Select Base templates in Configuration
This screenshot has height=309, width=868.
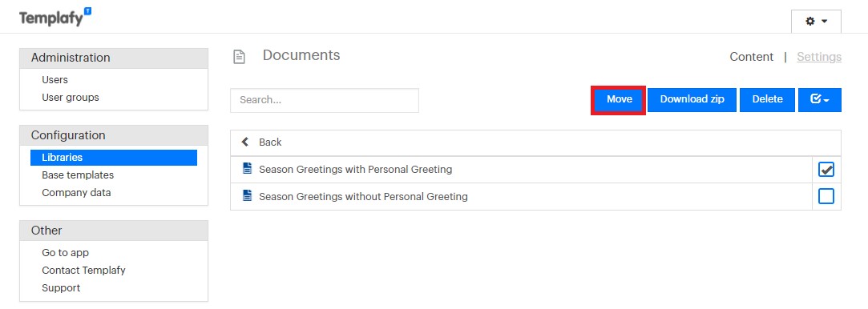tap(78, 175)
